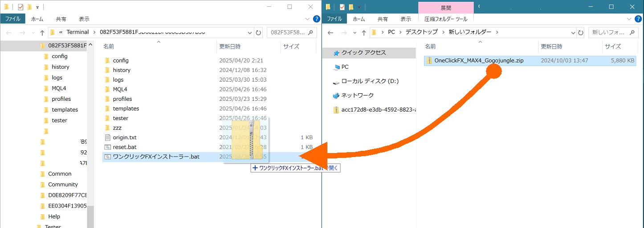Open quick access toolbar dropdown in left title bar

coord(38,7)
